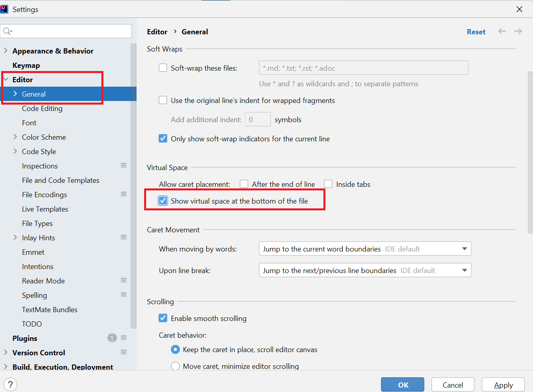Viewport: 533px width, 392px height.
Task: Click the help question mark icon
Action: coord(10,385)
